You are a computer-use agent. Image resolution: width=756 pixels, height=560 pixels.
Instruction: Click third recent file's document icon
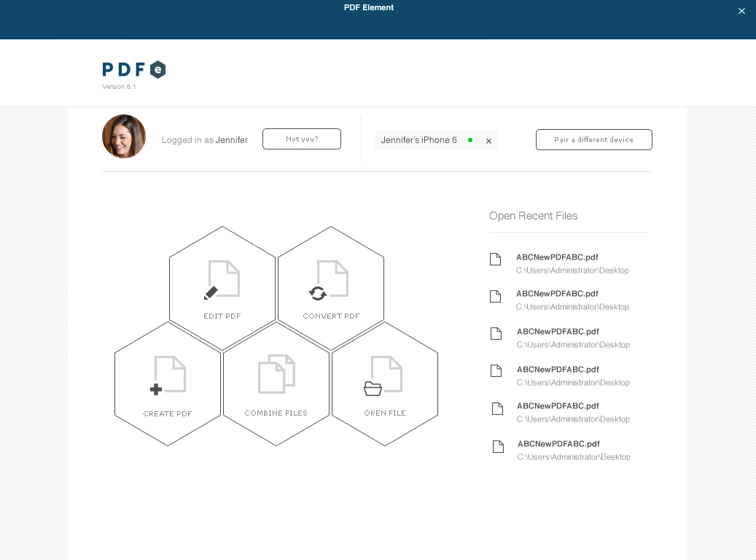coord(496,333)
